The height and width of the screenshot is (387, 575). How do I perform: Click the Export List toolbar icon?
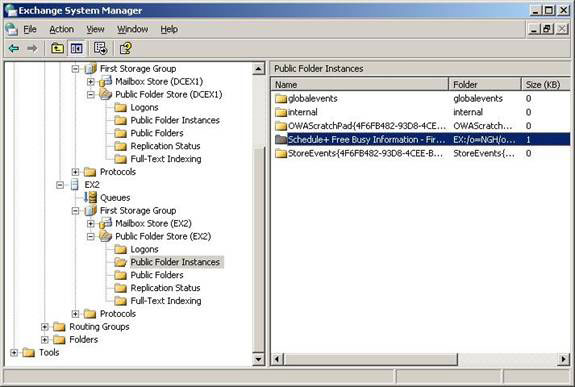pos(100,48)
